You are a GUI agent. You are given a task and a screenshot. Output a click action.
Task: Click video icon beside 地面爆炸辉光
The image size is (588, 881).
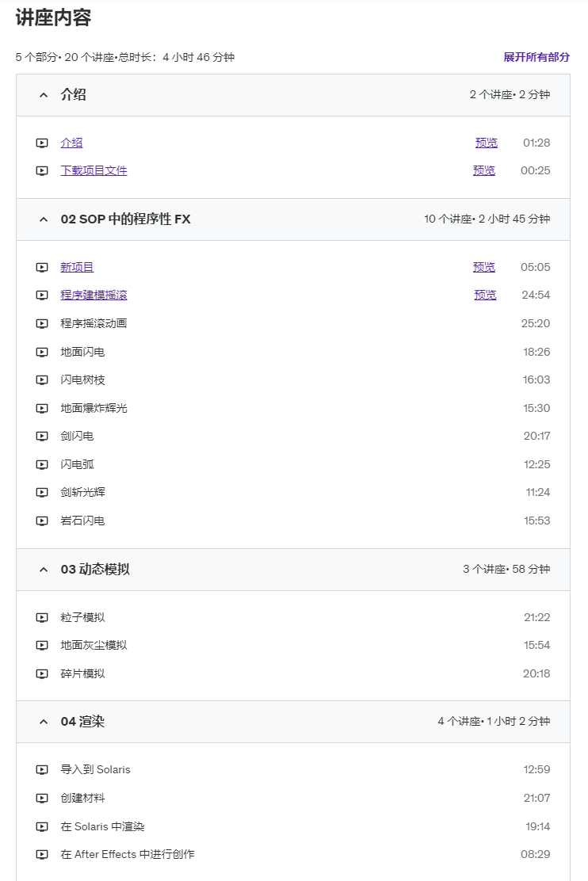[x=42, y=408]
